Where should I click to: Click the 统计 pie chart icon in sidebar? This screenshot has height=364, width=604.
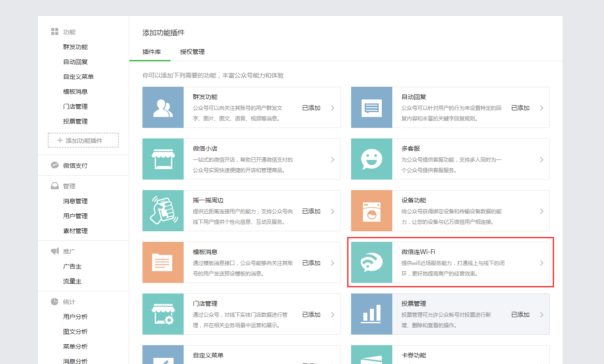click(55, 302)
